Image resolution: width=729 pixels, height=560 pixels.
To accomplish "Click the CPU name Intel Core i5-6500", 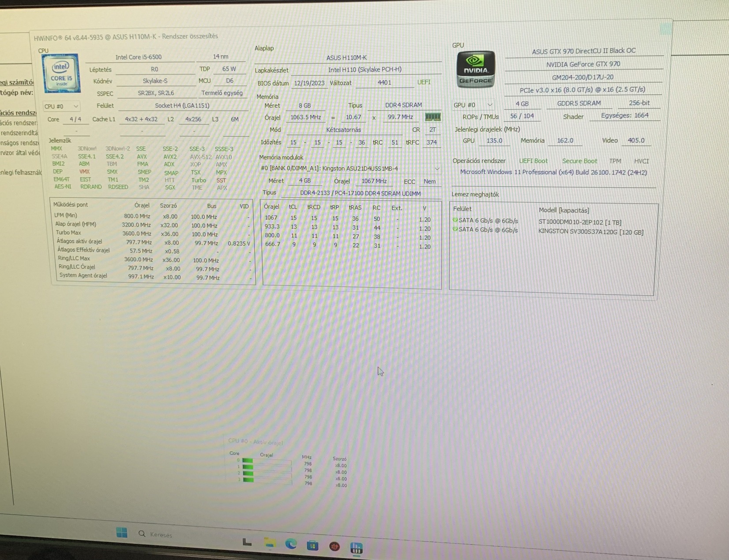I will (x=139, y=57).
